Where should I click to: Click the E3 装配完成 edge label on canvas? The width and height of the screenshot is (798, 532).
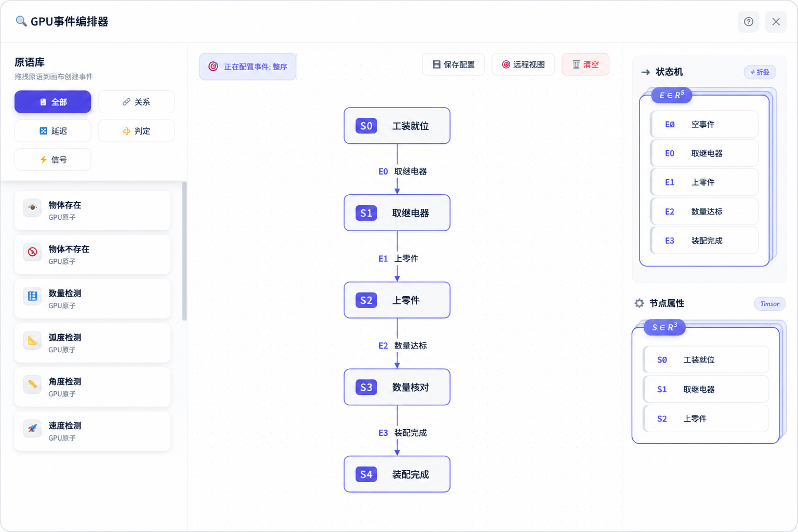pyautogui.click(x=403, y=433)
